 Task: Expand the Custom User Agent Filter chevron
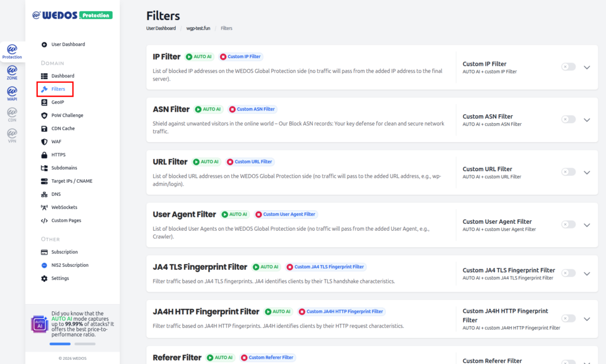[x=586, y=225]
